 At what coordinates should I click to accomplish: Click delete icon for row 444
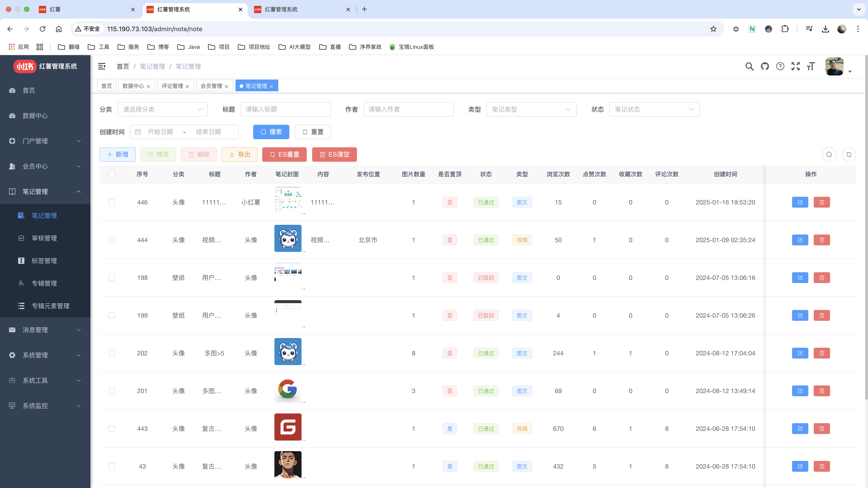tap(821, 240)
